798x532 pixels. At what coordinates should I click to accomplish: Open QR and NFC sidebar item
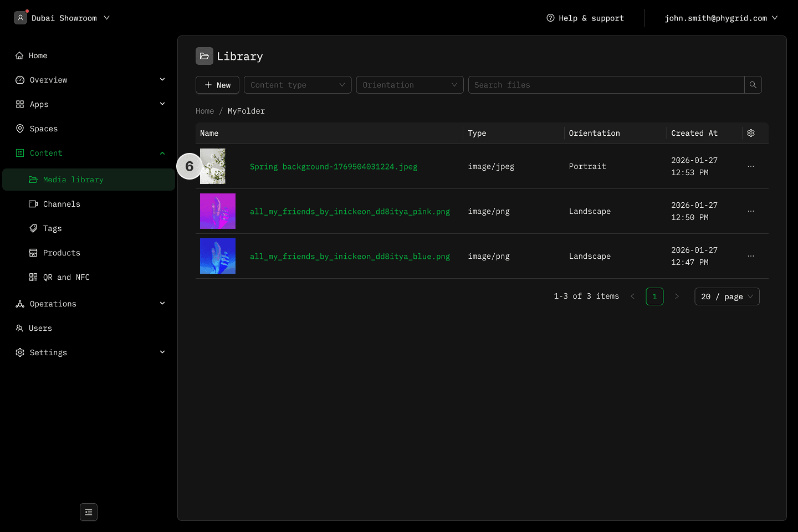pyautogui.click(x=66, y=277)
